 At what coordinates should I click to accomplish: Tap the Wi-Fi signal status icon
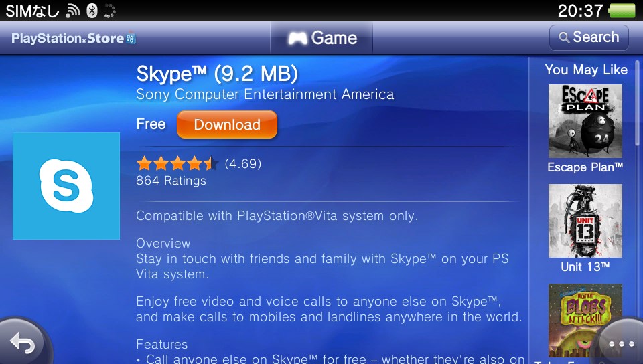pos(73,11)
